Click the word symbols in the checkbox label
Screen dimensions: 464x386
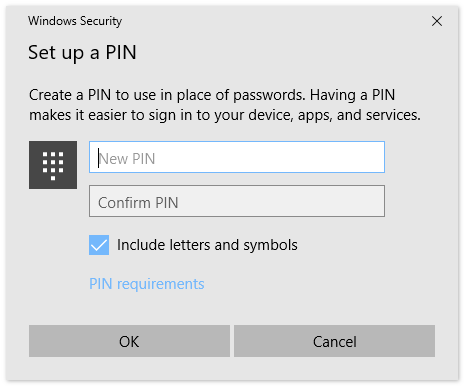(x=270, y=246)
